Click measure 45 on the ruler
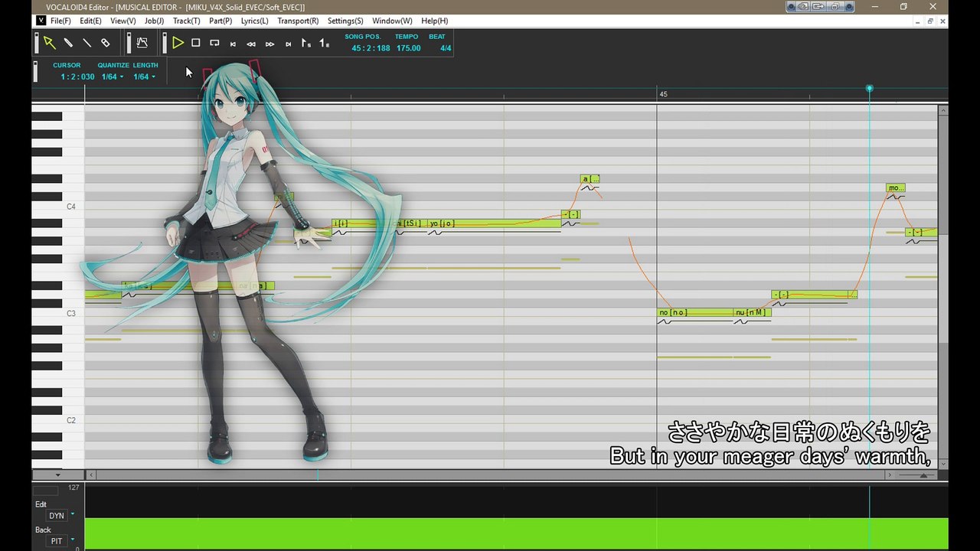Image resolution: width=980 pixels, height=551 pixels. coord(663,94)
